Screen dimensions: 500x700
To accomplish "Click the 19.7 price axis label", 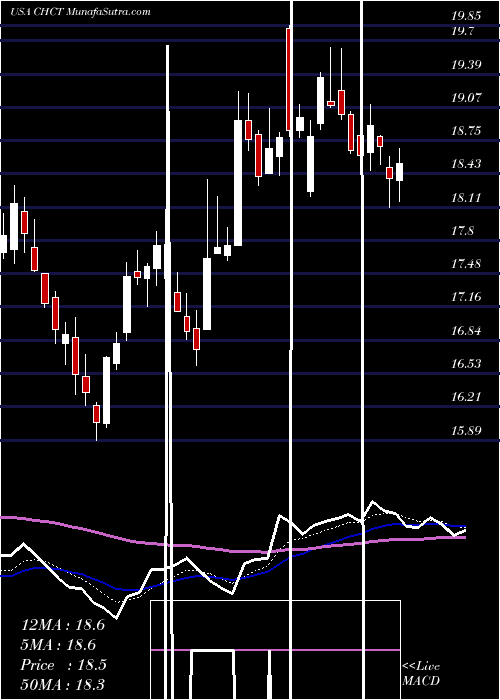I will tap(462, 31).
